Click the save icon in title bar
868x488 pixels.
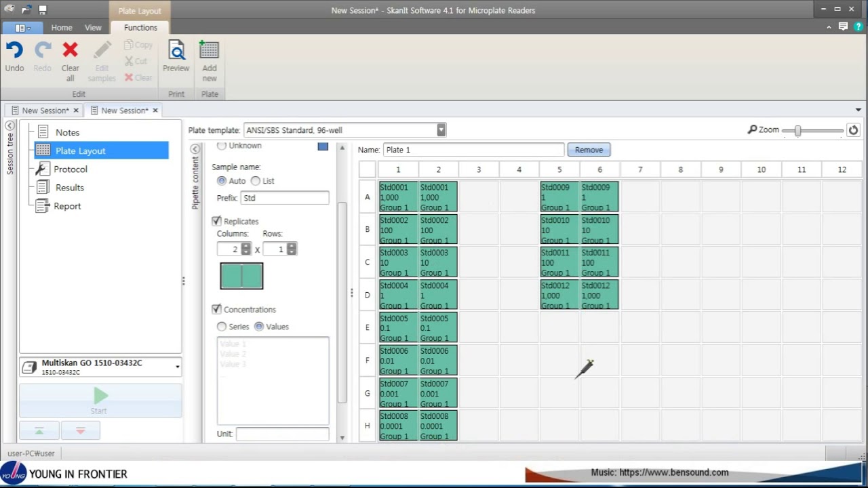click(x=42, y=10)
